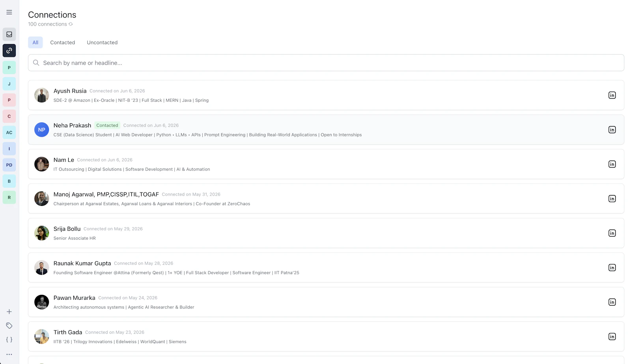The image size is (631, 364).
Task: Open the three-dots more options icon
Action: (x=9, y=354)
